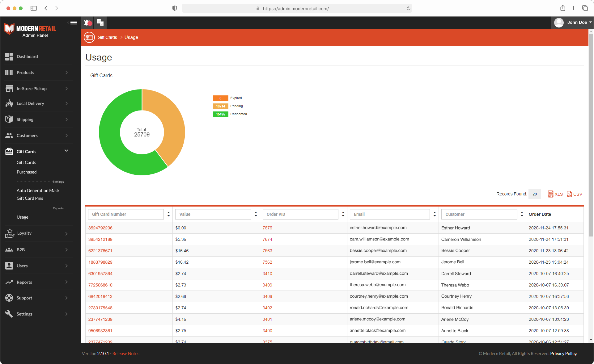Image resolution: width=594 pixels, height=364 pixels.
Task: Click the gift card breadcrumb circle icon
Action: 89,37
